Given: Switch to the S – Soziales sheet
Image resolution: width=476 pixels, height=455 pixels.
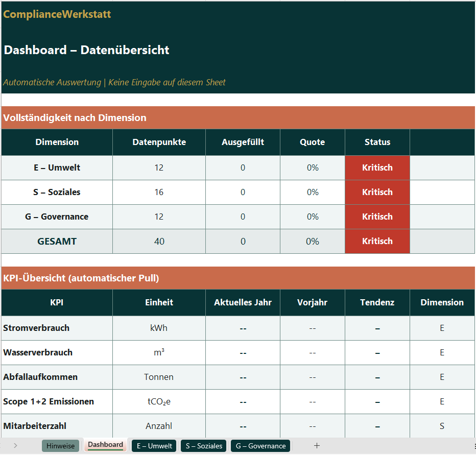Looking at the screenshot, I should [203, 445].
